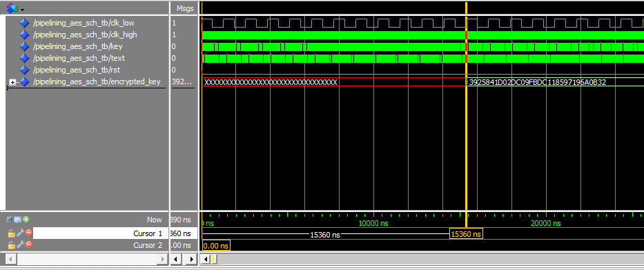644x270 pixels.
Task: Click the Insert Cursor green plus icon
Action: [x=26, y=220]
